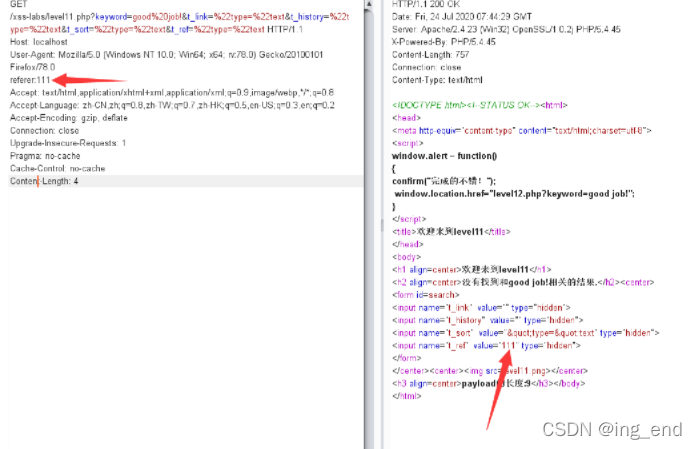The width and height of the screenshot is (697, 449).
Task: Click the '<meta http-equiv' tag line
Action: pyautogui.click(x=521, y=131)
